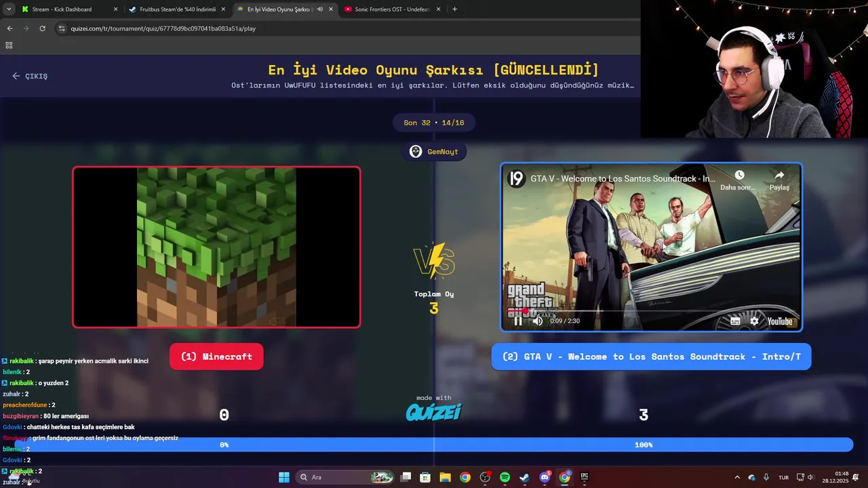Exit quiz via ÇIKIŞ link
868x488 pixels.
(x=30, y=76)
